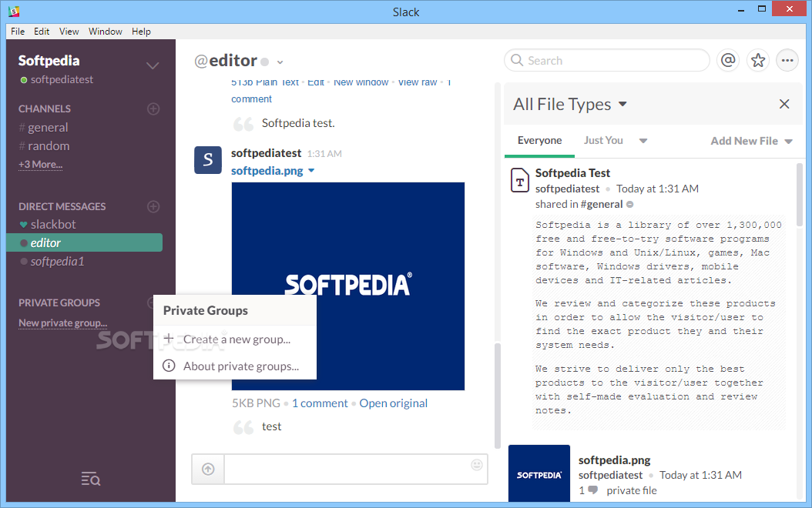Open the #random channel

pos(44,146)
